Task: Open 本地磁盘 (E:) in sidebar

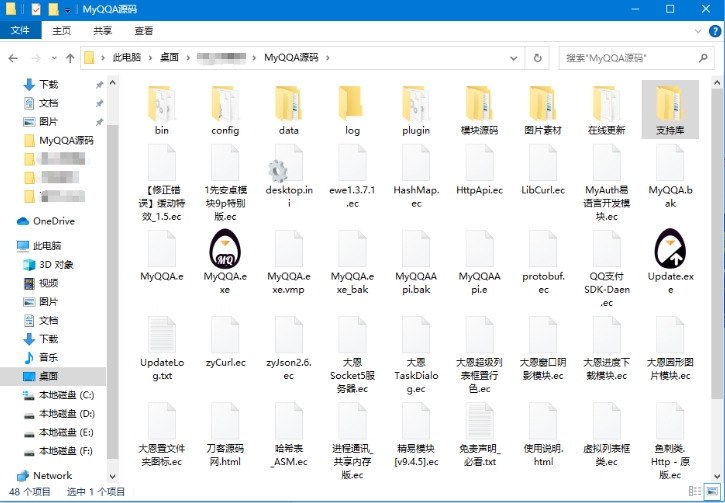Action: [x=59, y=432]
